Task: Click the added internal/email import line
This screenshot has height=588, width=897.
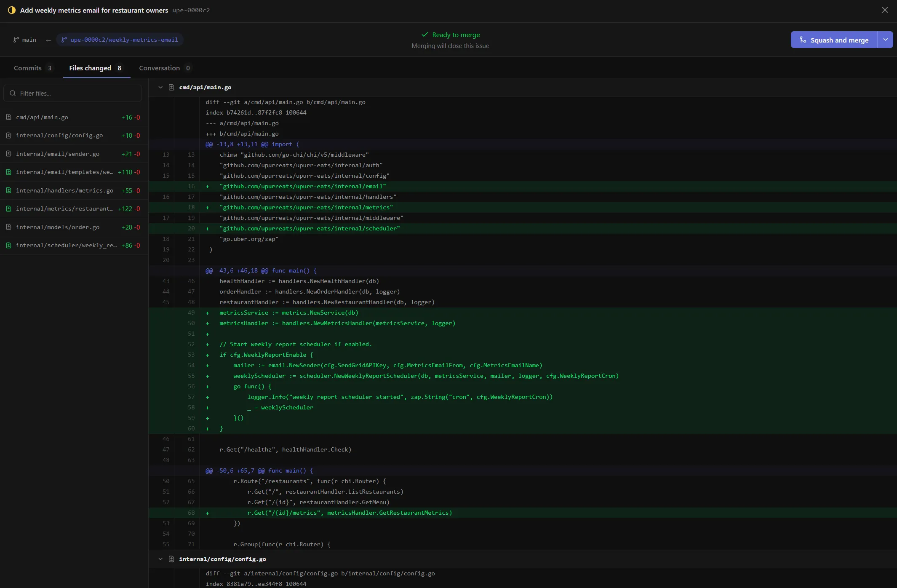Action: click(523, 186)
